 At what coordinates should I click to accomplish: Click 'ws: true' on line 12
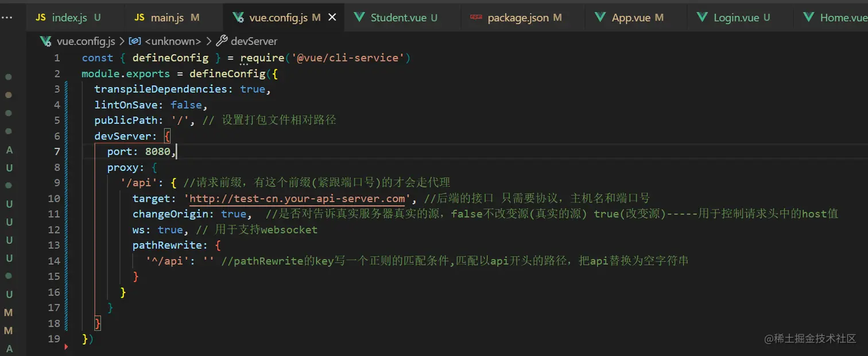[x=158, y=230]
